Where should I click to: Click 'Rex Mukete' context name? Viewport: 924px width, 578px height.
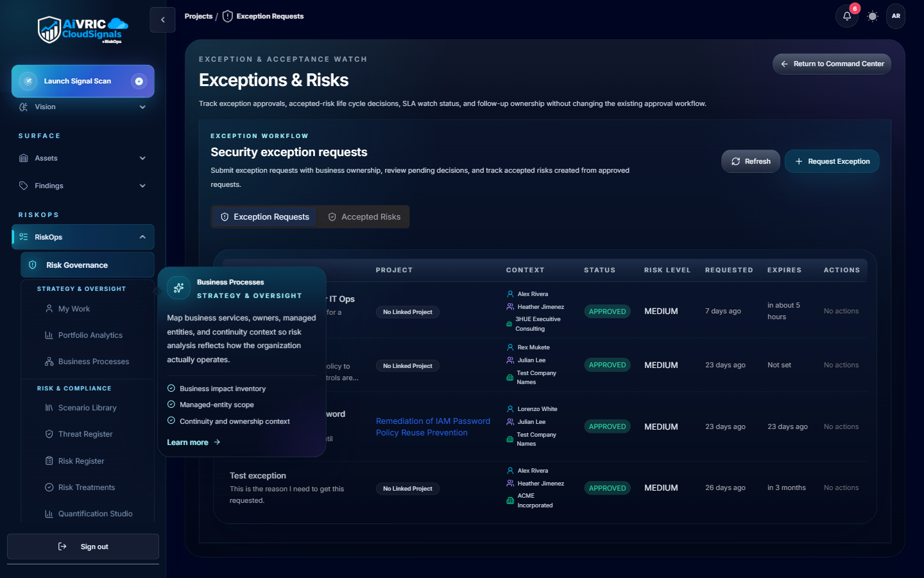533,347
